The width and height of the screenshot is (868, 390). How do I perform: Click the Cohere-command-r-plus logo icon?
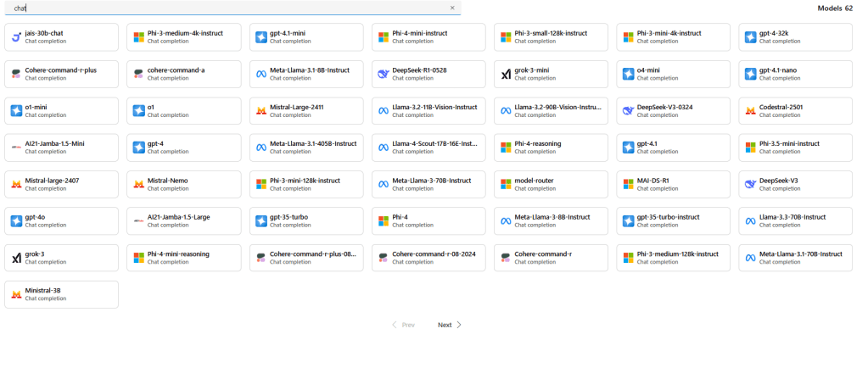coord(15,74)
